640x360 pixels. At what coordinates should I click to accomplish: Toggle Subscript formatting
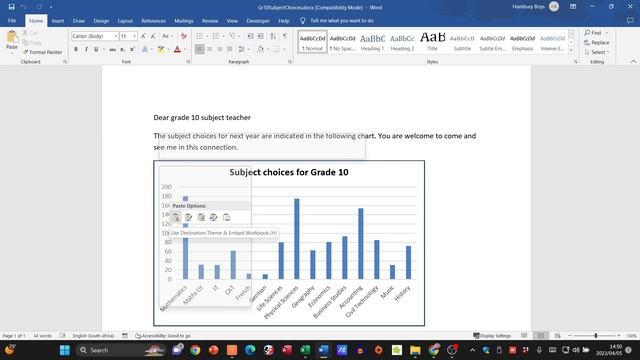tap(122, 49)
